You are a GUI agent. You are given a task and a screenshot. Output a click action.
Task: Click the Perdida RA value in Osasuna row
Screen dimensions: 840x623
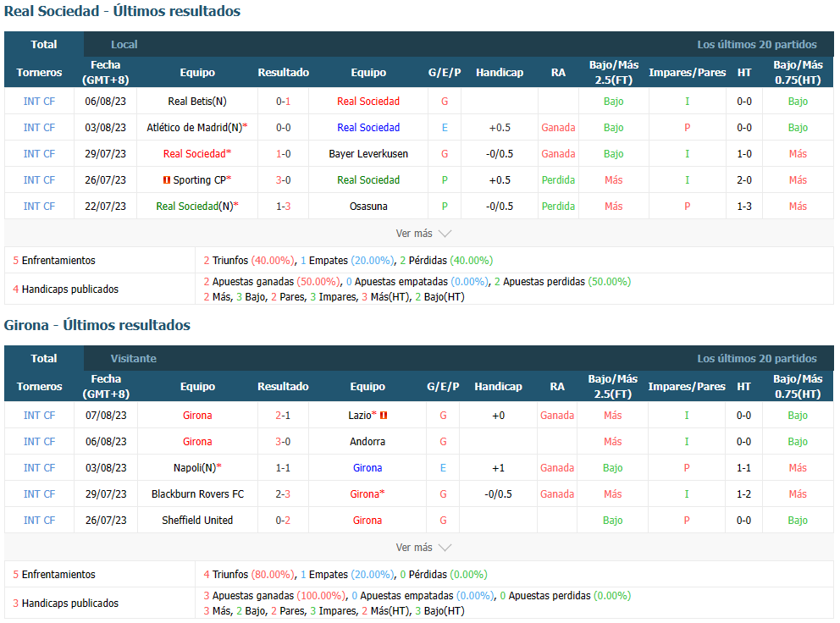[558, 207]
